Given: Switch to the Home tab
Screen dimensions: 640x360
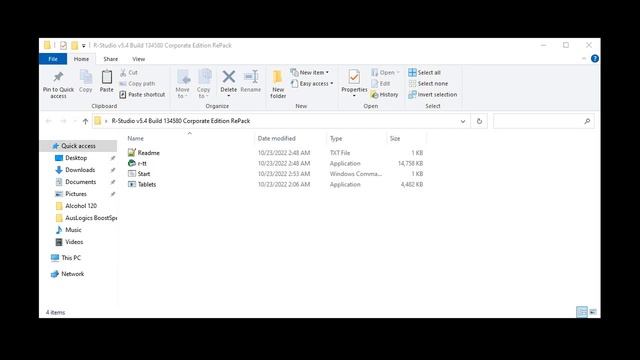Looking at the screenshot, I should click(x=81, y=59).
